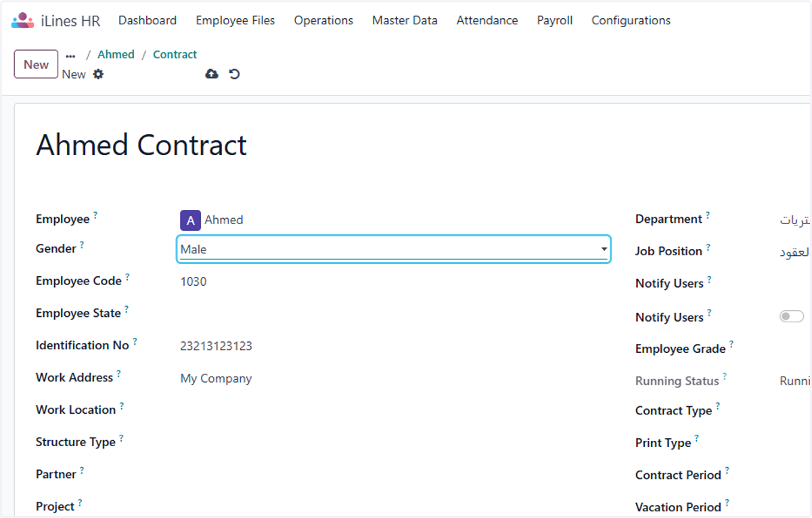The height and width of the screenshot is (518, 812).
Task: Show help tooltip for Running Status
Action: (x=725, y=376)
